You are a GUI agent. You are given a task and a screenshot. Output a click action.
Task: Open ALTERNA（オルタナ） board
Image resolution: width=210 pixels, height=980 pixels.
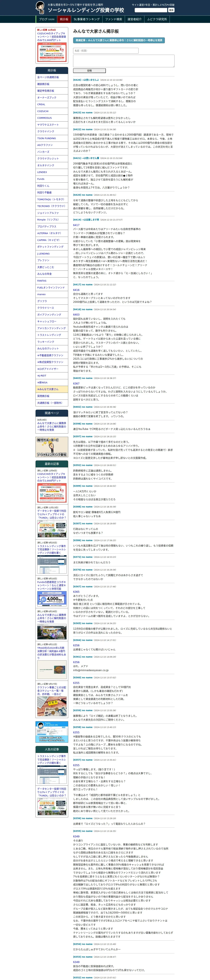(x=52, y=234)
